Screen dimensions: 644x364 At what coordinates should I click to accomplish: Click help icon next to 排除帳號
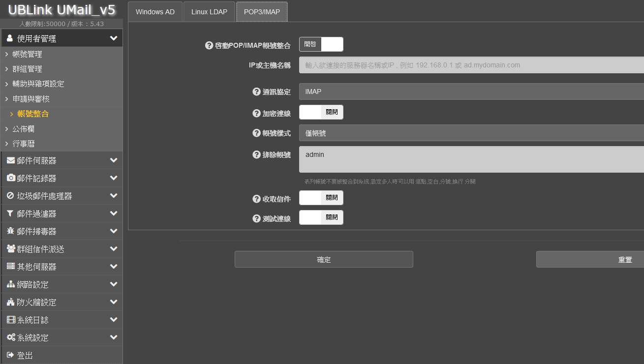pyautogui.click(x=256, y=154)
